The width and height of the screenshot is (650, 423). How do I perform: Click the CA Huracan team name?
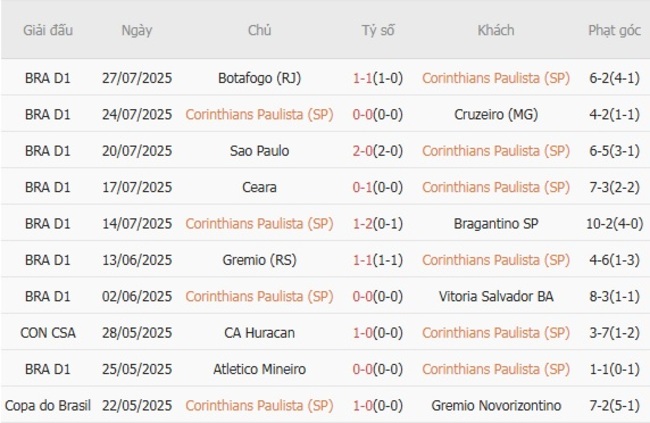coord(259,333)
